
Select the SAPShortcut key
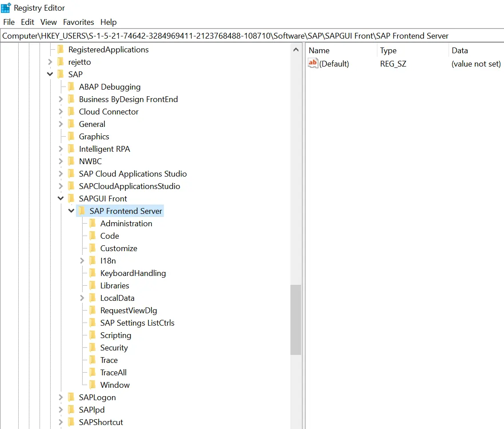tap(101, 422)
